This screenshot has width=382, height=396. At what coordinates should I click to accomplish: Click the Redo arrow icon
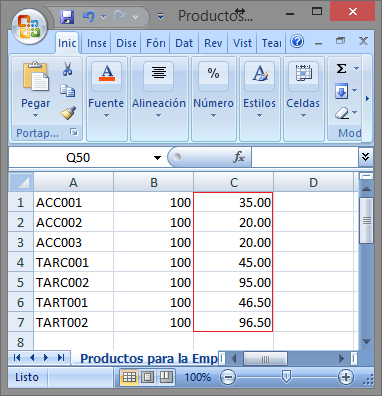[120, 16]
